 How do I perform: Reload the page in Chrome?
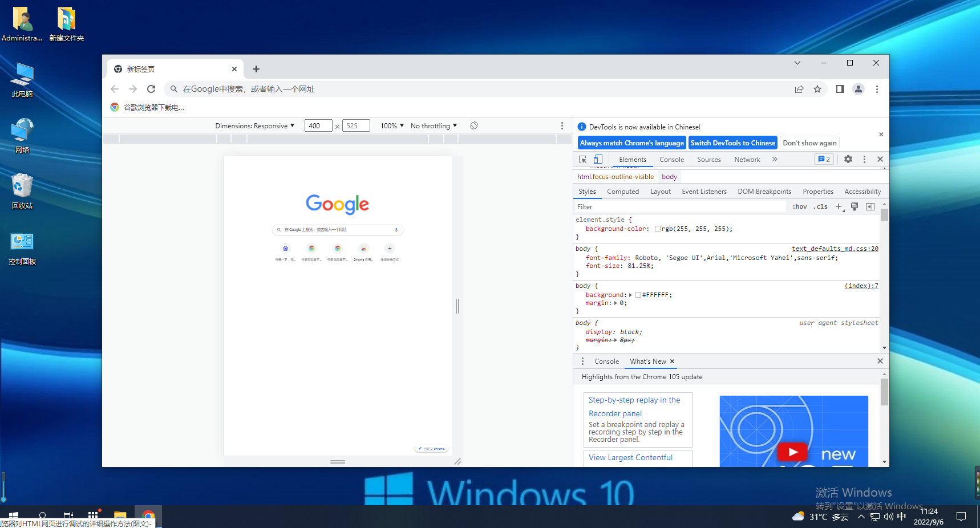pos(151,89)
